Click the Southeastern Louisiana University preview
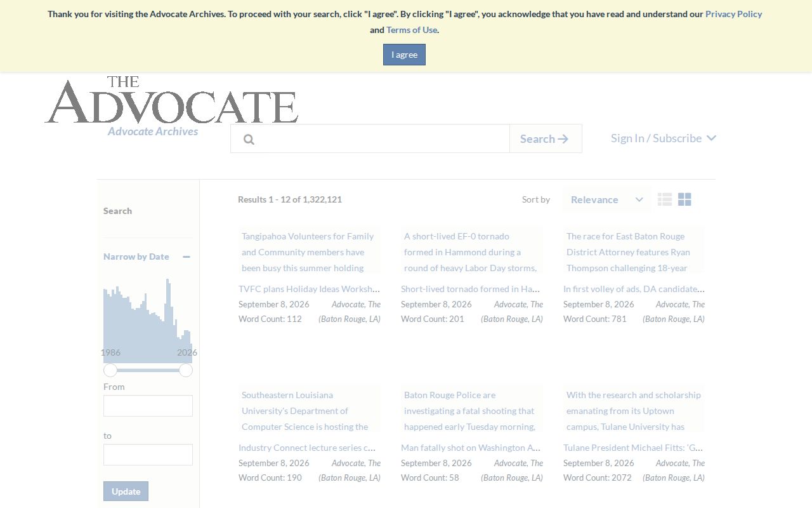This screenshot has height=508, width=812. point(310,410)
